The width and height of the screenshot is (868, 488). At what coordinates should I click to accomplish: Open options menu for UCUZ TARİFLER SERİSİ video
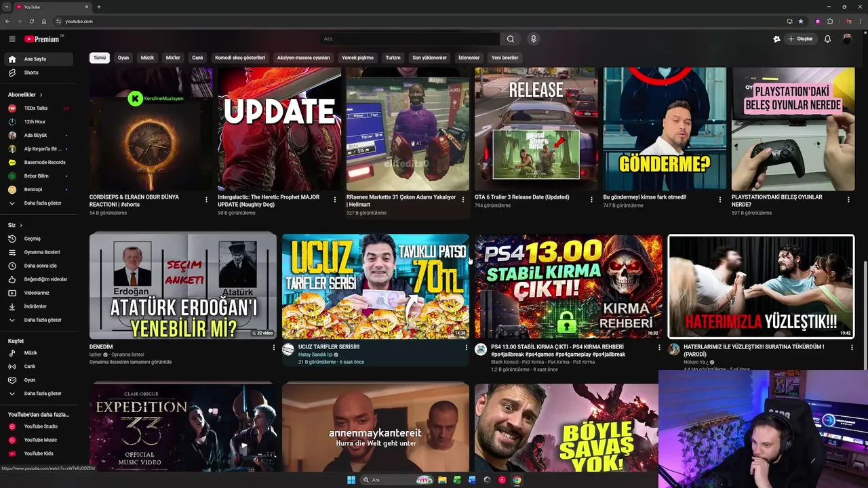(x=466, y=348)
